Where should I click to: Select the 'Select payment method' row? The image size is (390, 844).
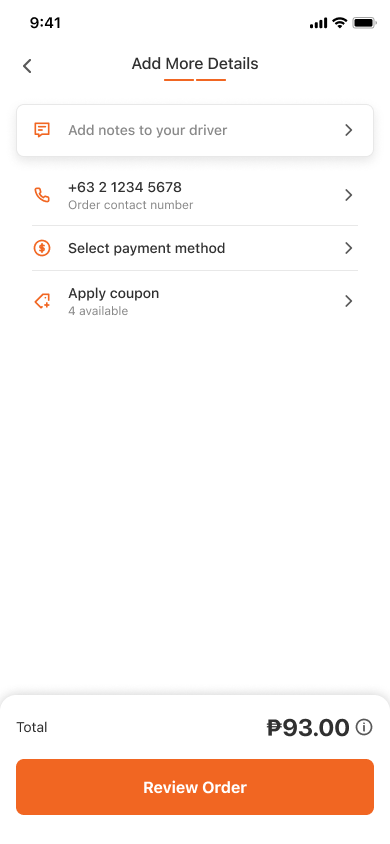pos(195,248)
